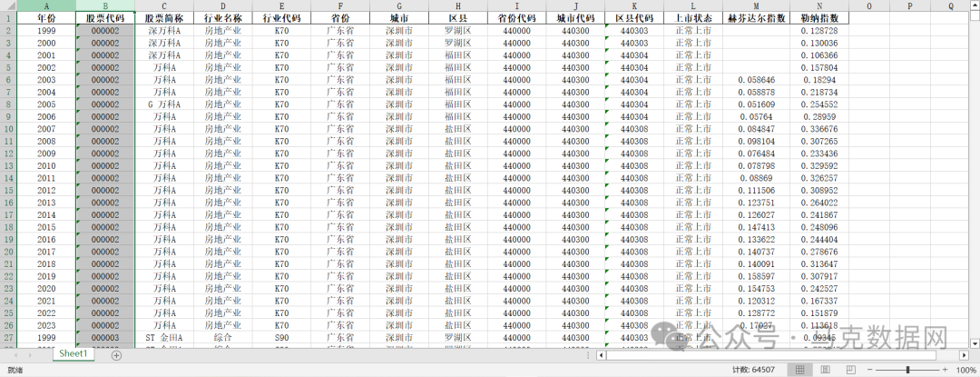The width and height of the screenshot is (980, 377).
Task: Select Lerner index value 0.151879
Action: click(819, 313)
